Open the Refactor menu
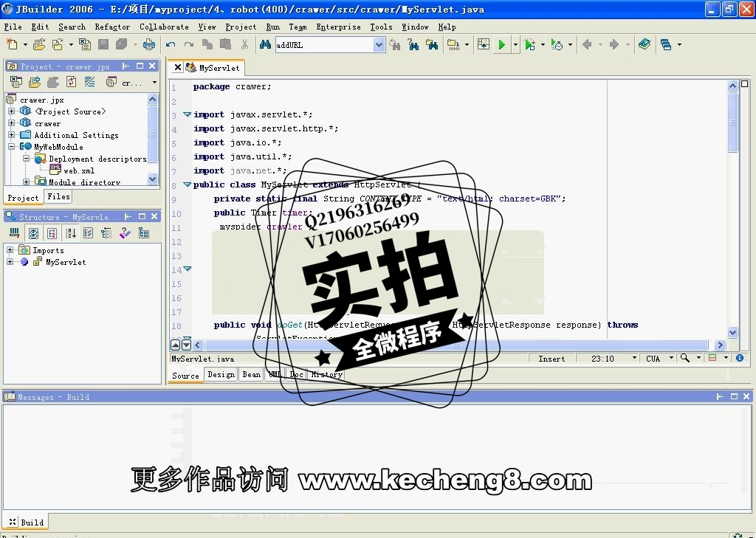The width and height of the screenshot is (756, 538). 112,27
